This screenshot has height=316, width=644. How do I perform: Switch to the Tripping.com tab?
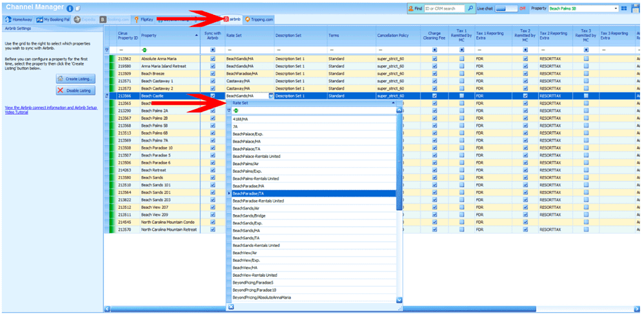[259, 19]
